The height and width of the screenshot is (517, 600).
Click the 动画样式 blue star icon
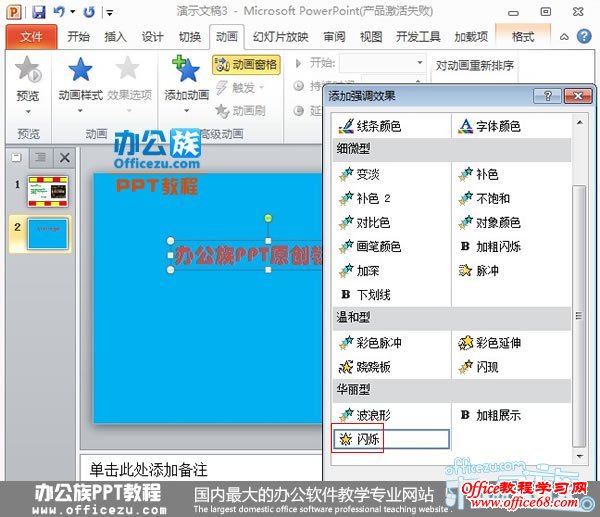(80, 70)
